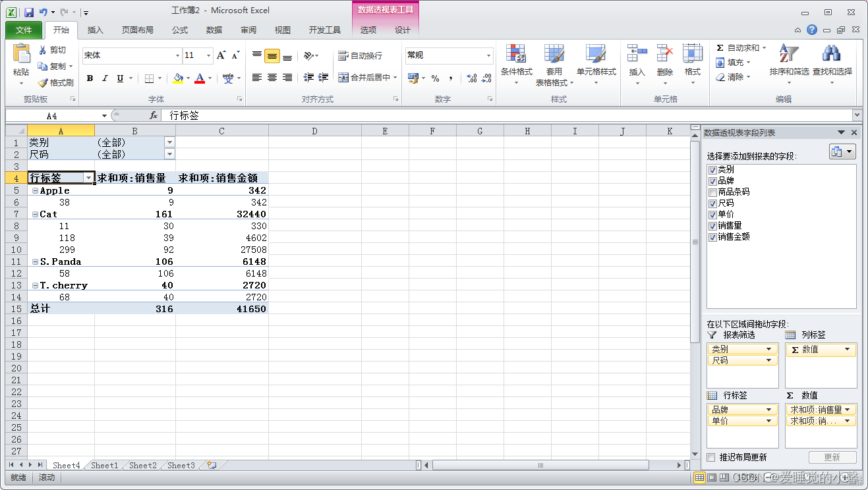This screenshot has width=868, height=490.
Task: Uncheck the 销售量 field checkbox
Action: (x=712, y=226)
